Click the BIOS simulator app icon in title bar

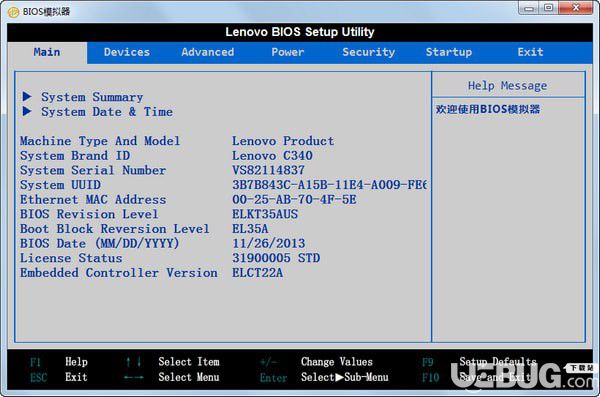click(x=13, y=12)
